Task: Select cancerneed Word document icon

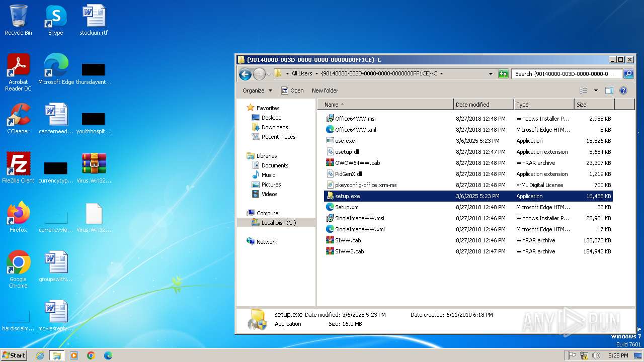Action: pos(56,119)
